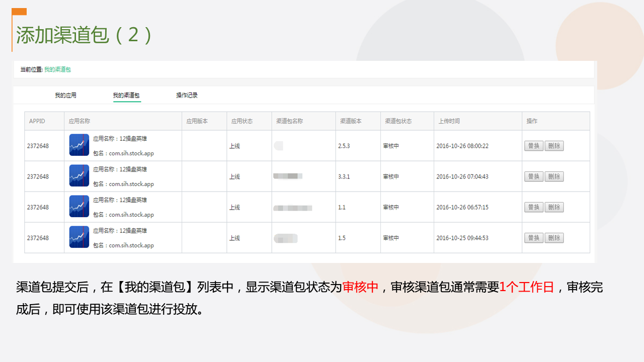Switch to the 我的应用 tab
The image size is (644, 362).
[x=65, y=95]
